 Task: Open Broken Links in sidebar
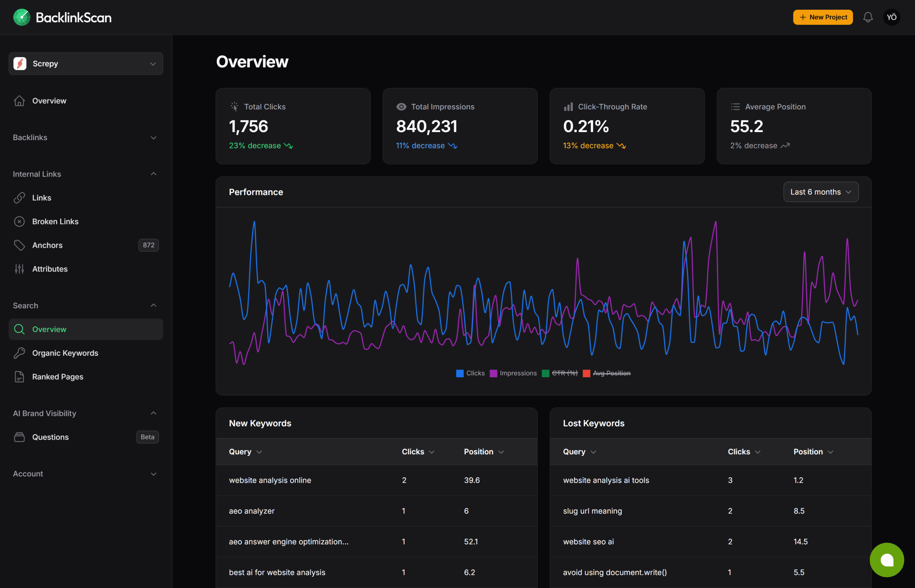click(x=86, y=222)
